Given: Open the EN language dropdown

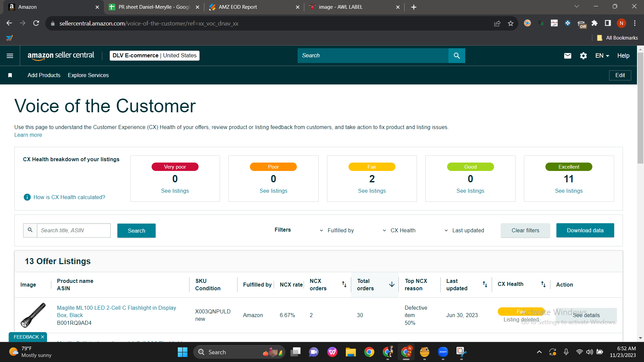Looking at the screenshot, I should pyautogui.click(x=602, y=56).
